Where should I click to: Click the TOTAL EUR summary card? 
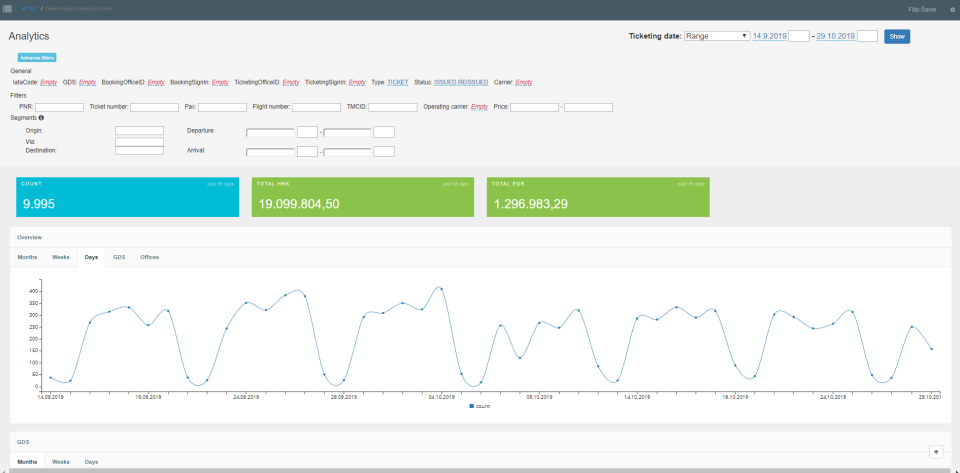point(598,197)
